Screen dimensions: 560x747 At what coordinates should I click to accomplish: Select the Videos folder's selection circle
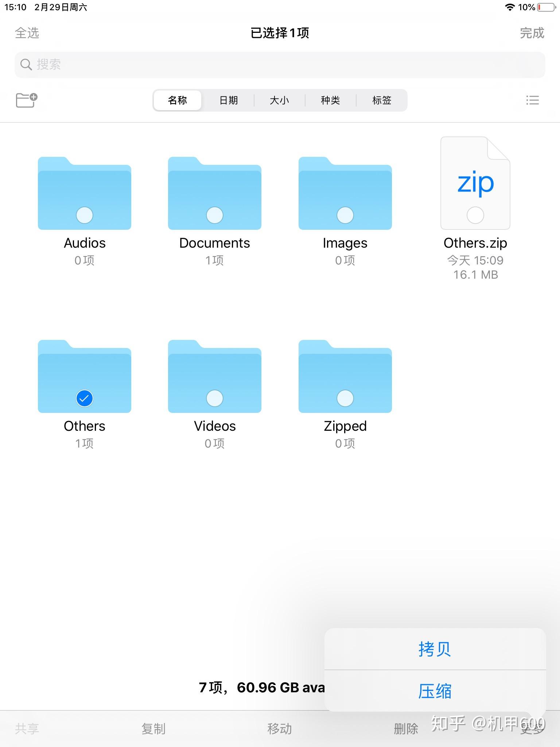point(215,398)
